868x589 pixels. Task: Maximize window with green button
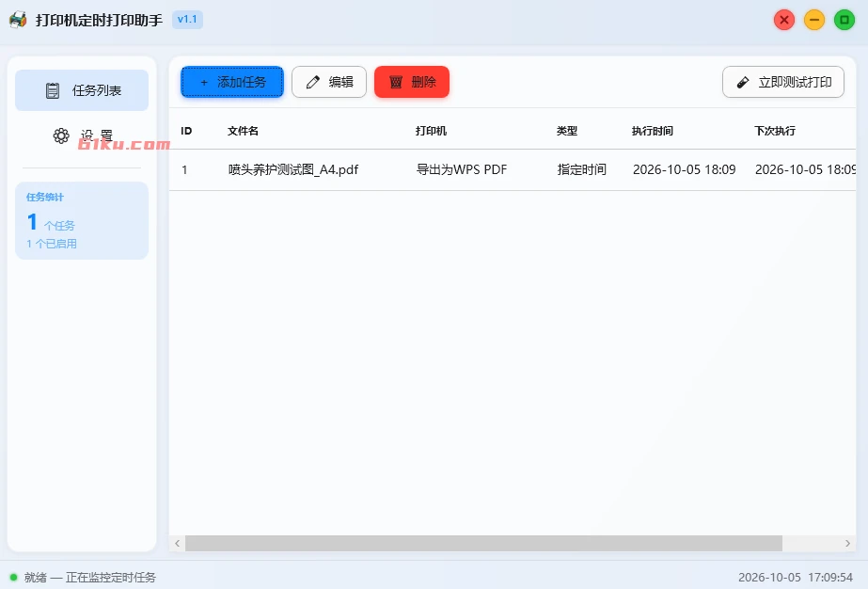[x=844, y=20]
